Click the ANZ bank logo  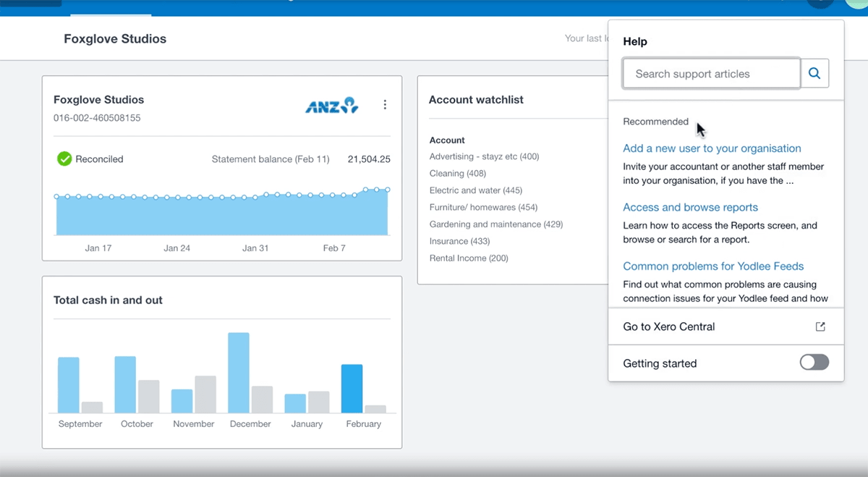tap(331, 106)
